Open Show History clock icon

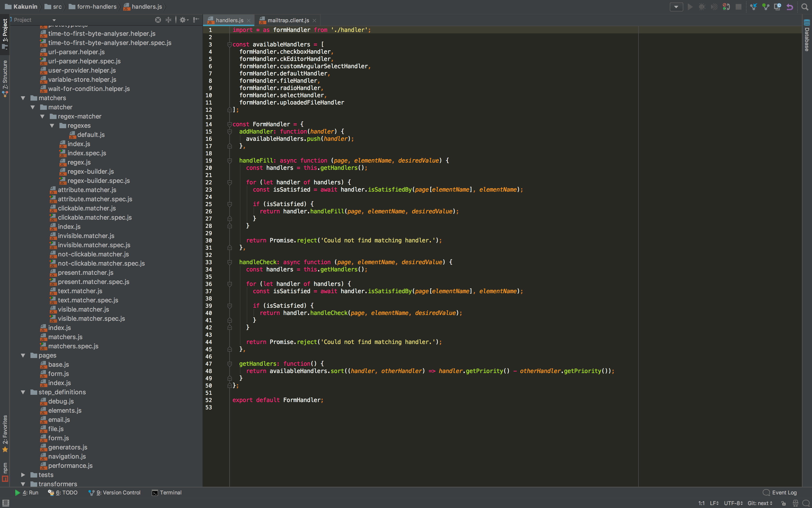coord(777,7)
